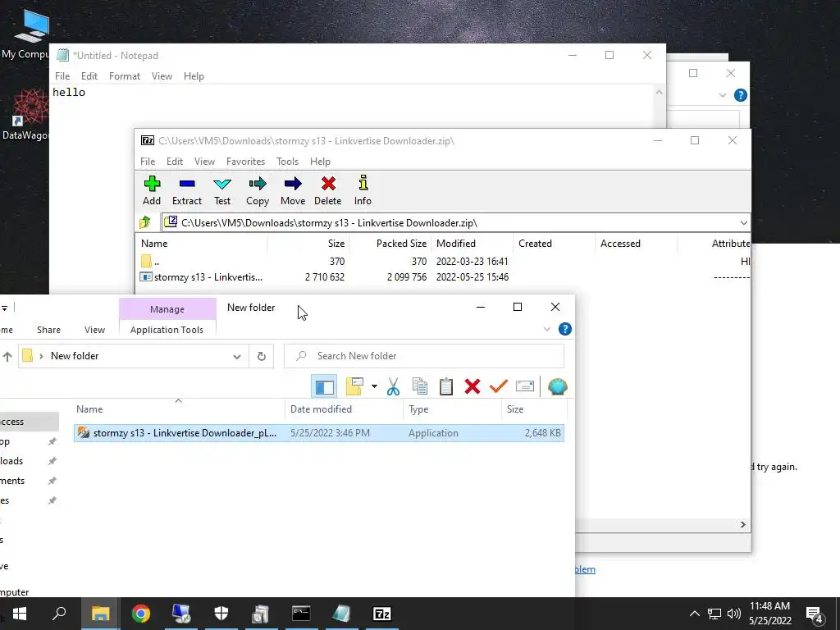Image resolution: width=840 pixels, height=630 pixels.
Task: Click the Notepad scrollbar up arrow
Action: click(659, 92)
